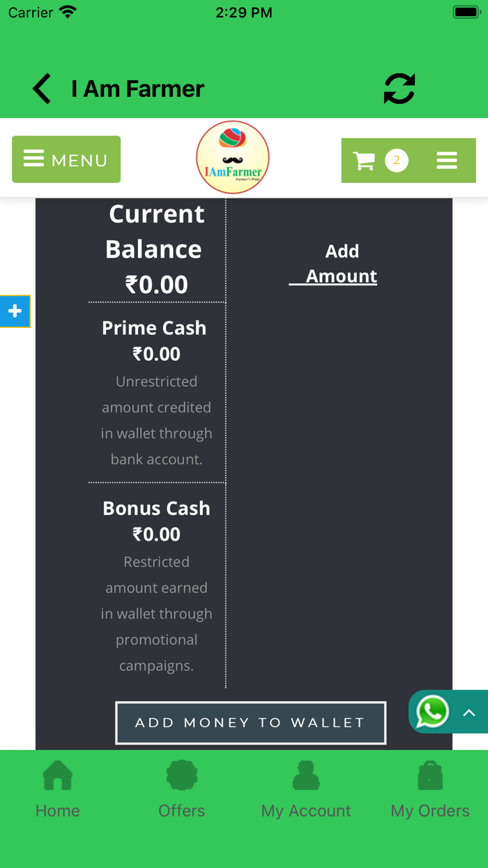Go to the Home tab

click(58, 788)
